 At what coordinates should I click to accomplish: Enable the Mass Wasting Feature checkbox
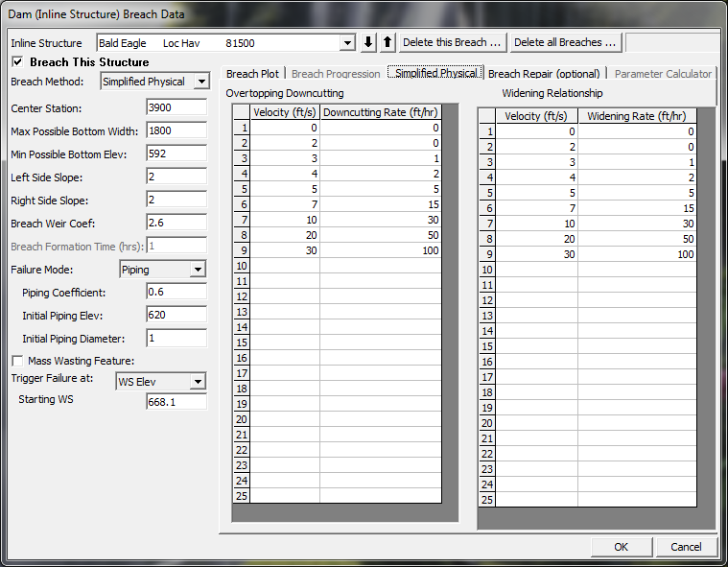tap(17, 361)
